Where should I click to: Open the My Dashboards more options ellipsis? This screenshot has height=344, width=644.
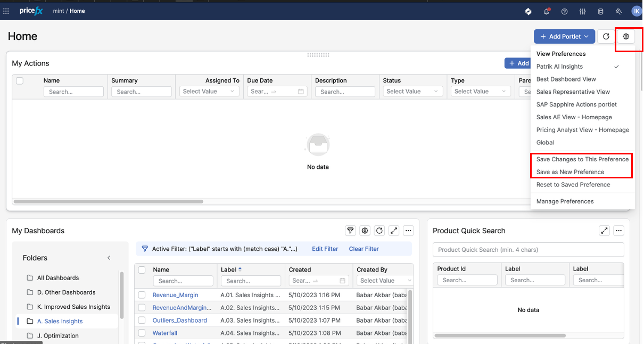408,231
